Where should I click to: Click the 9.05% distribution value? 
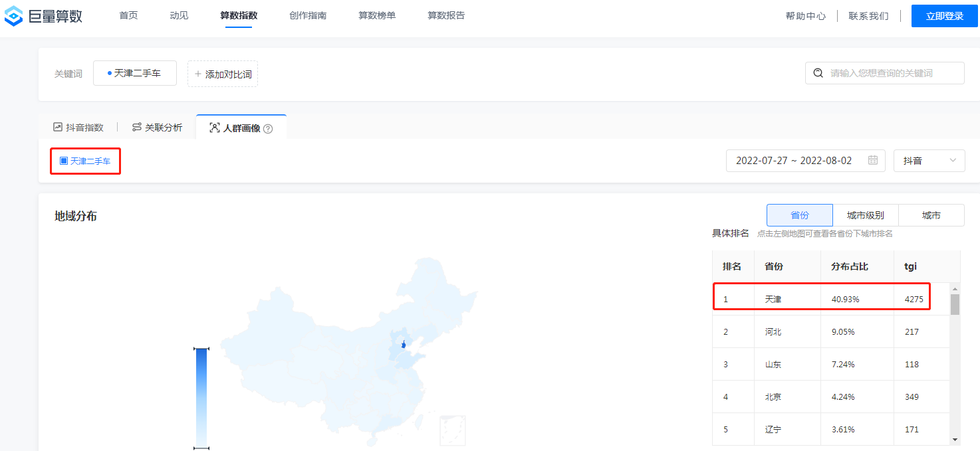pos(843,331)
